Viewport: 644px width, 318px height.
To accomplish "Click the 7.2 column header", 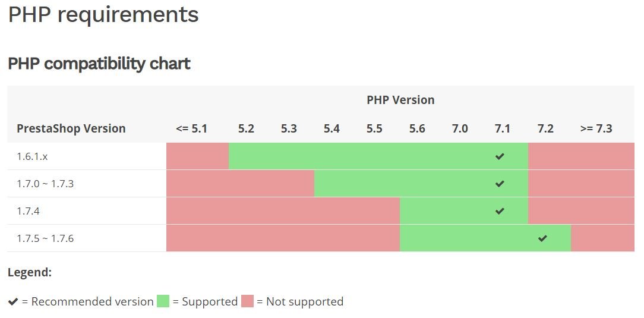I will 545,128.
